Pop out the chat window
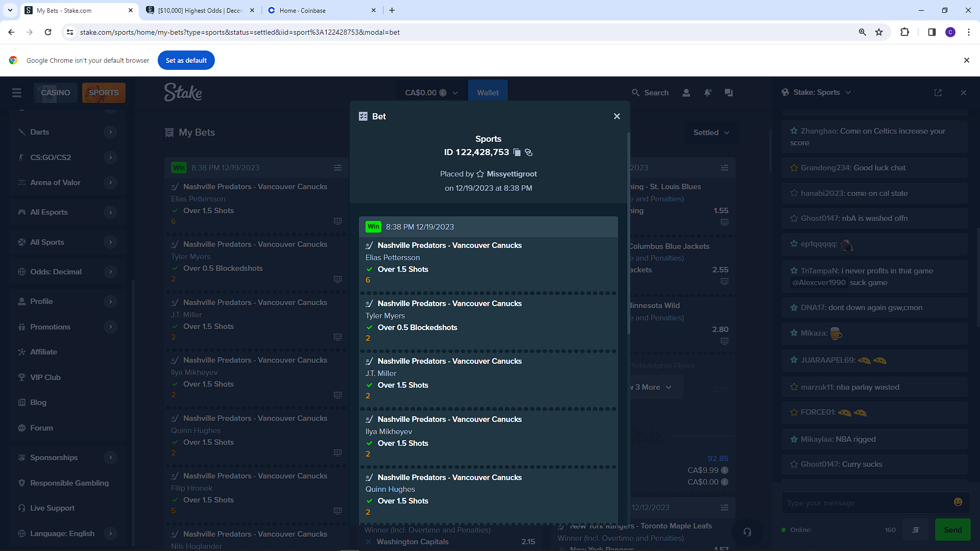The image size is (980, 551). click(x=938, y=93)
